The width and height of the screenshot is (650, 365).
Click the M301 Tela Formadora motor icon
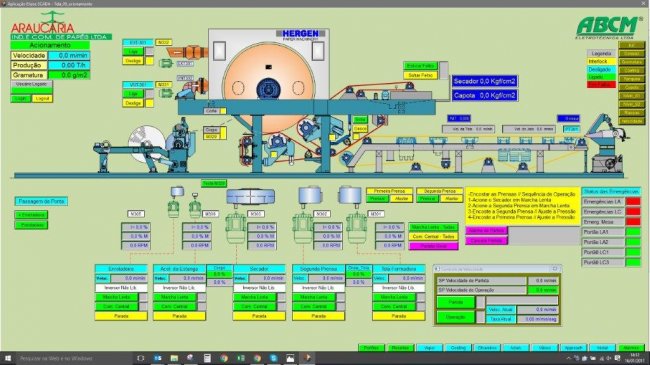pyautogui.click(x=357, y=228)
